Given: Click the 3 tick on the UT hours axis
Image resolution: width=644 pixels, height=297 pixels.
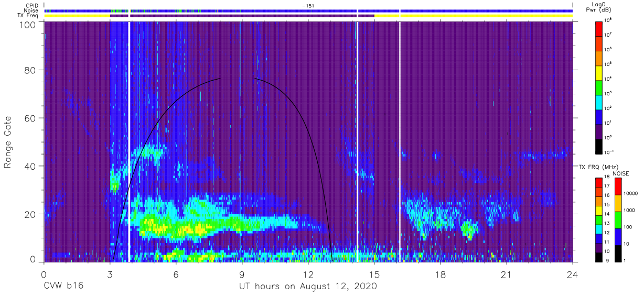Looking at the screenshot, I should (110, 274).
